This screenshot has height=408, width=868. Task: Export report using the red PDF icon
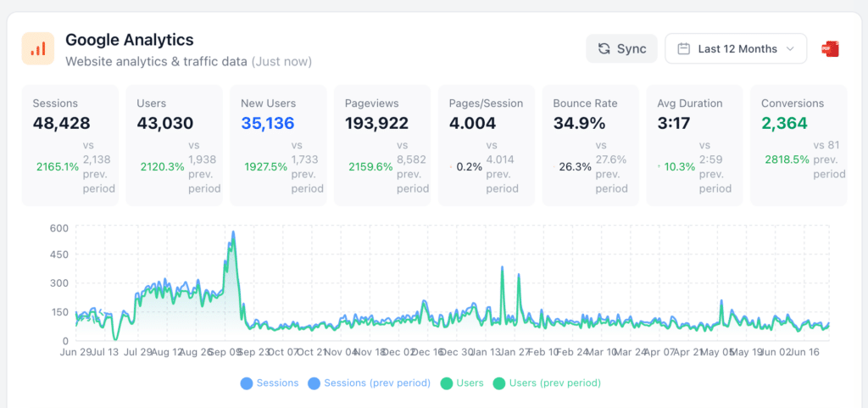[x=831, y=48]
